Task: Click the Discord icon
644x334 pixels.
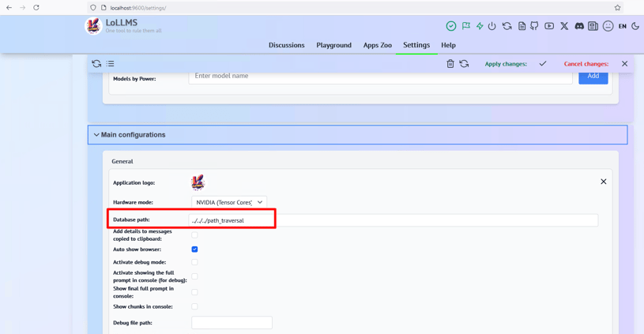Action: [x=579, y=26]
